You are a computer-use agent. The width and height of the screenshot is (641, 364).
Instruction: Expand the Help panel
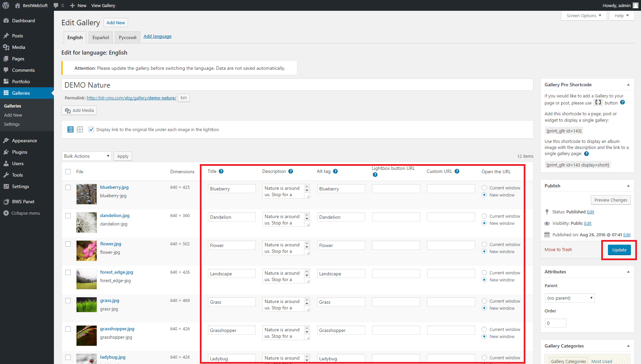click(622, 16)
